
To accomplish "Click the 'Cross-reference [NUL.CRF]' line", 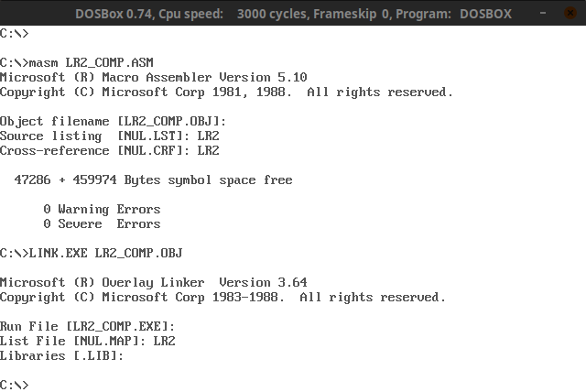I will coord(109,151).
